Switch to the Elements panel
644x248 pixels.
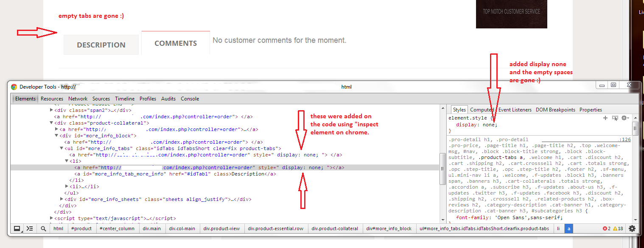pyautogui.click(x=25, y=99)
